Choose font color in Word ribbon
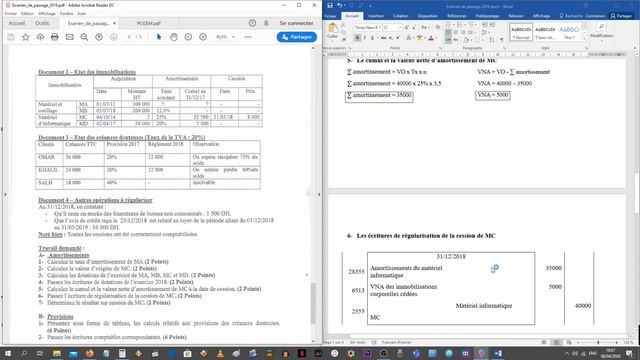The image size is (640, 360). 431,38
